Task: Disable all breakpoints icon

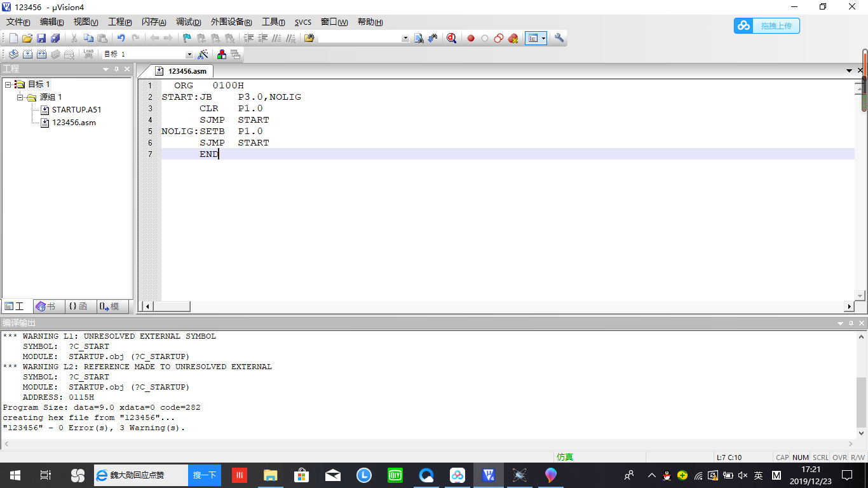Action: [x=499, y=38]
